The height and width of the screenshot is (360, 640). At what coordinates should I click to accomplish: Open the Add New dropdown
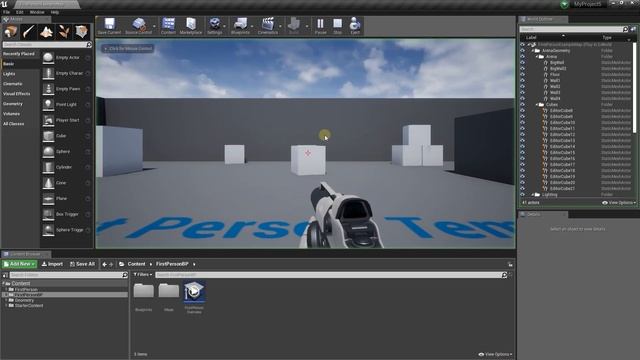pos(19,264)
